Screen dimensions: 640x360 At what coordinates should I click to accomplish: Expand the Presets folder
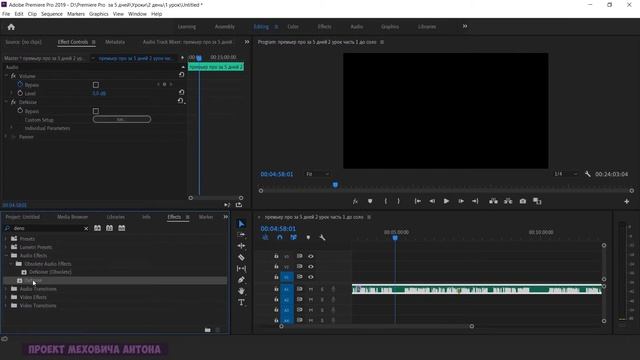point(6,239)
